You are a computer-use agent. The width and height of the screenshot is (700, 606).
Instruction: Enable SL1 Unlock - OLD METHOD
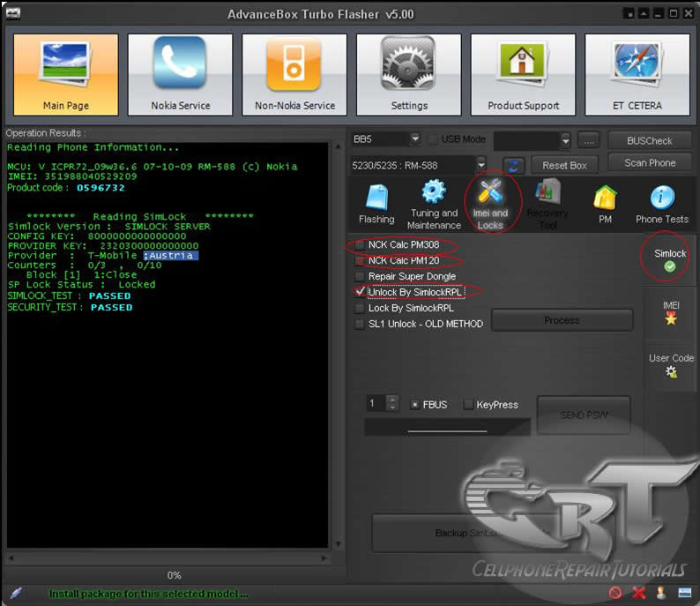click(360, 324)
